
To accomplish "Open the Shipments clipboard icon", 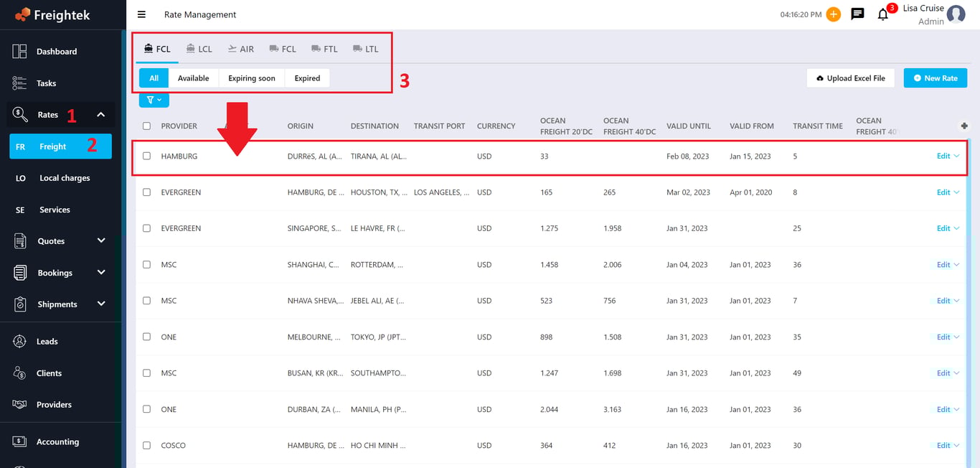I will 20,304.
